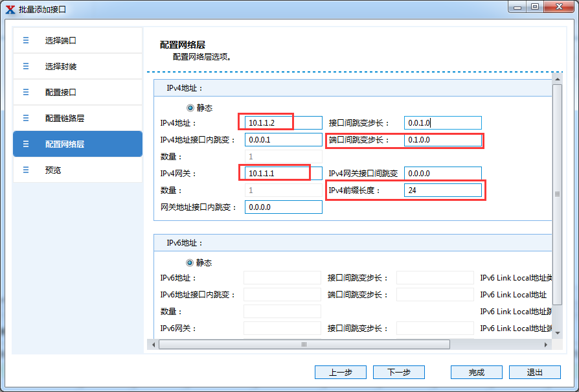Viewport: 579px width, 392px height.
Task: Click the 网关地址接口内跳变 field
Action: tap(284, 207)
